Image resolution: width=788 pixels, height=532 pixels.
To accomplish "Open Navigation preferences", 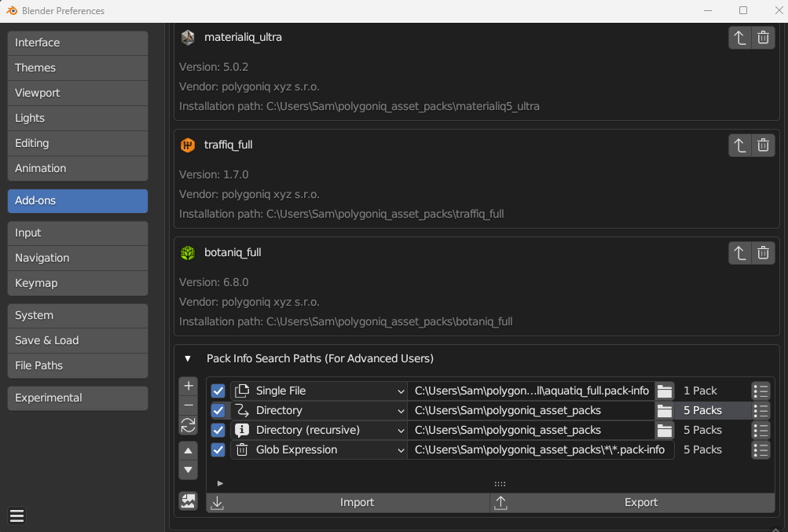I will pyautogui.click(x=78, y=258).
